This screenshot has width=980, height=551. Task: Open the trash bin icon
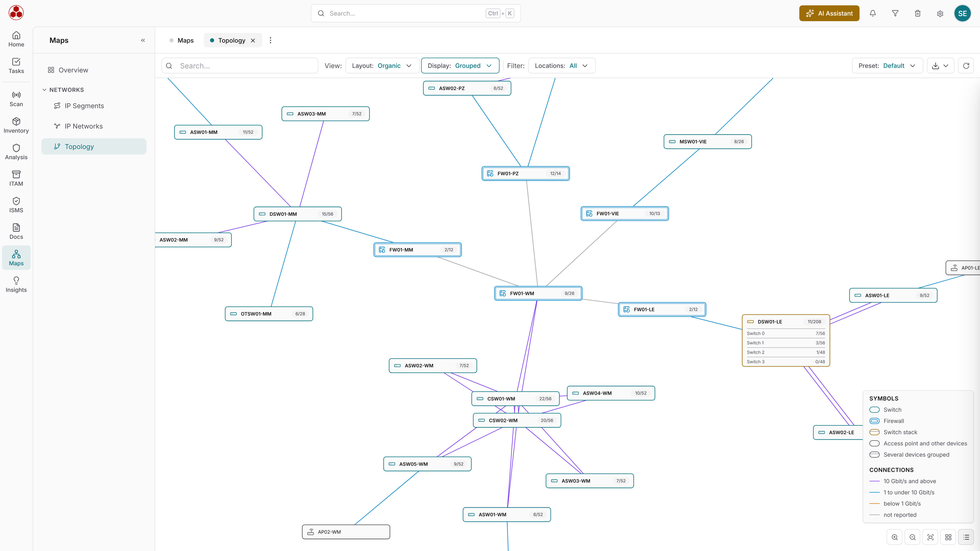pyautogui.click(x=918, y=13)
